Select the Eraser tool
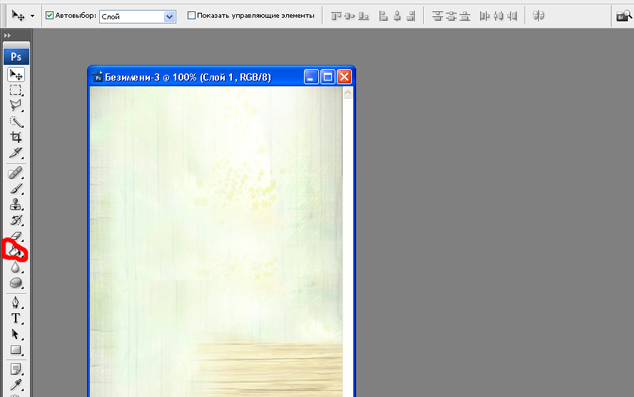 [16, 236]
